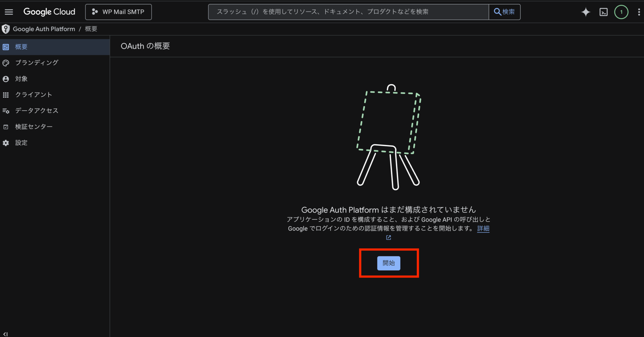The height and width of the screenshot is (337, 644).
Task: Click the Google Auth Platform breadcrumb link
Action: [x=44, y=29]
